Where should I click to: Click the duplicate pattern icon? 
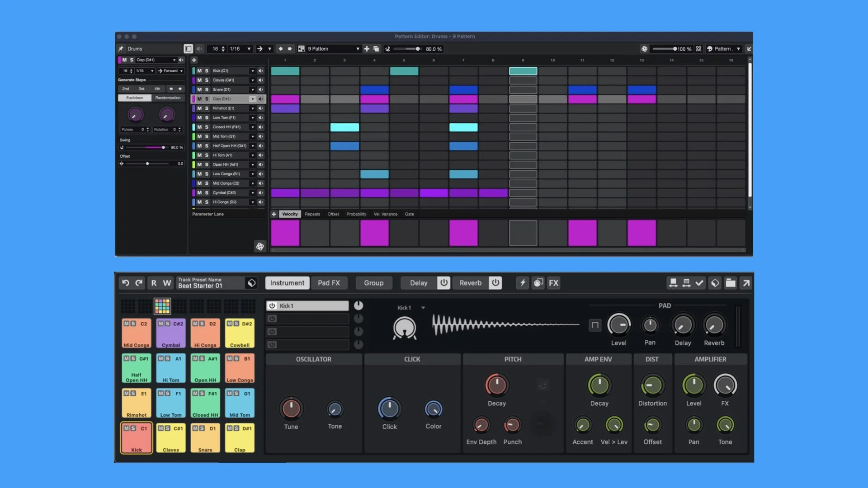[376, 49]
